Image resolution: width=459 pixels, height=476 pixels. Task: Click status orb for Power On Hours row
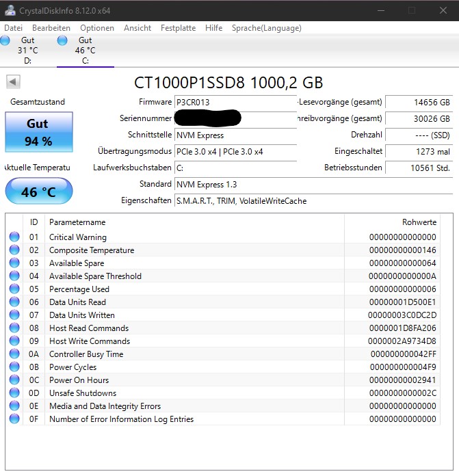(14, 380)
